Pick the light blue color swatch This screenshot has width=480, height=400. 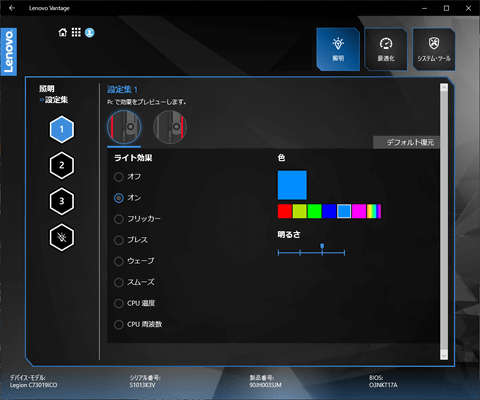click(344, 211)
